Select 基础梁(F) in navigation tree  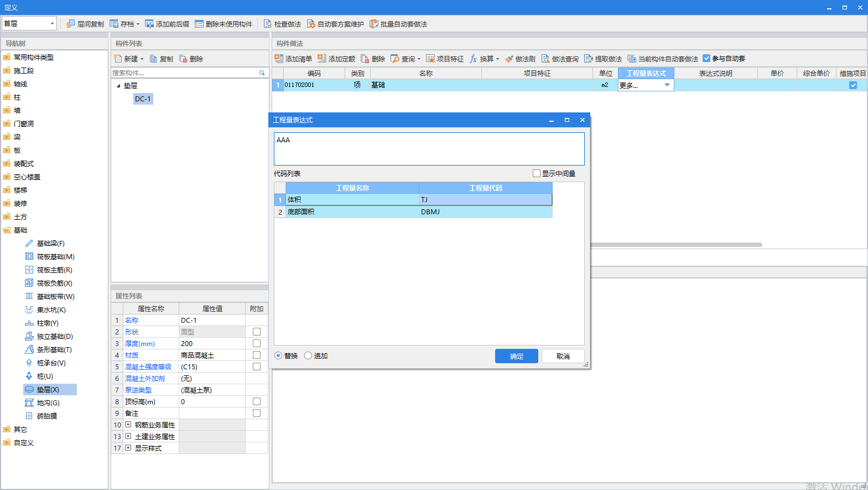pyautogui.click(x=50, y=244)
